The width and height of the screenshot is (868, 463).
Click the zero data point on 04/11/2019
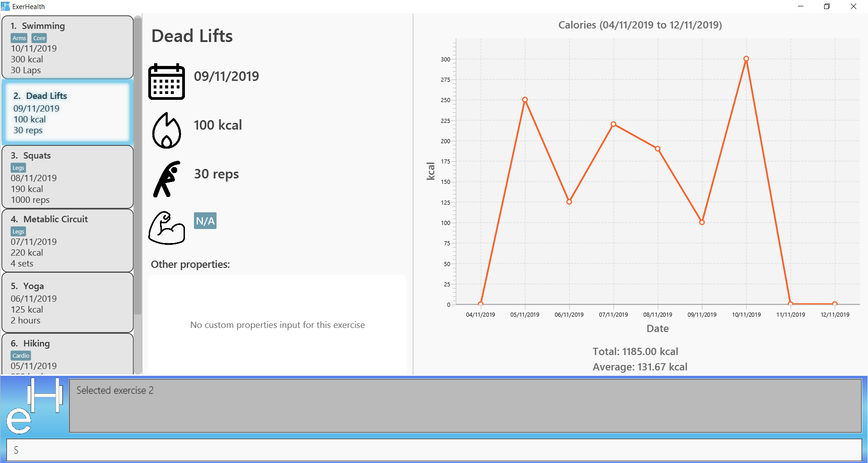click(x=481, y=304)
